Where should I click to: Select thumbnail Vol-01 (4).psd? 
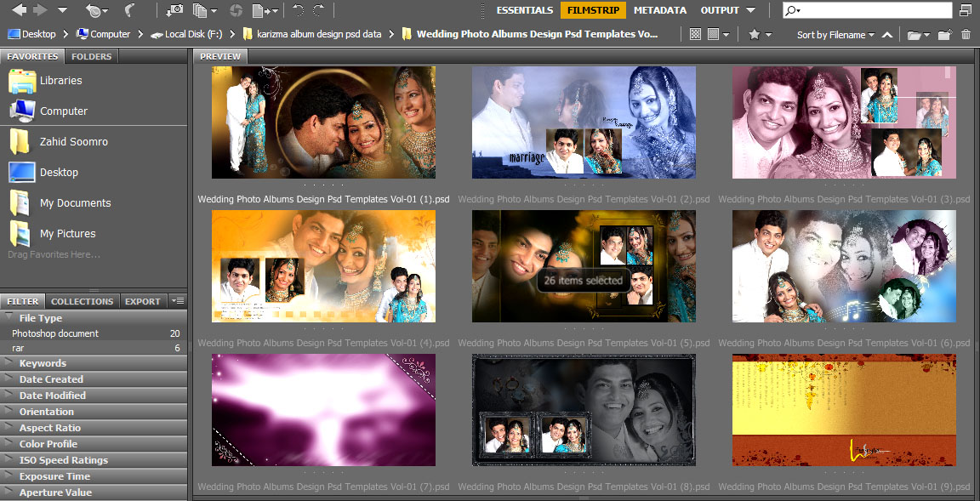(324, 266)
